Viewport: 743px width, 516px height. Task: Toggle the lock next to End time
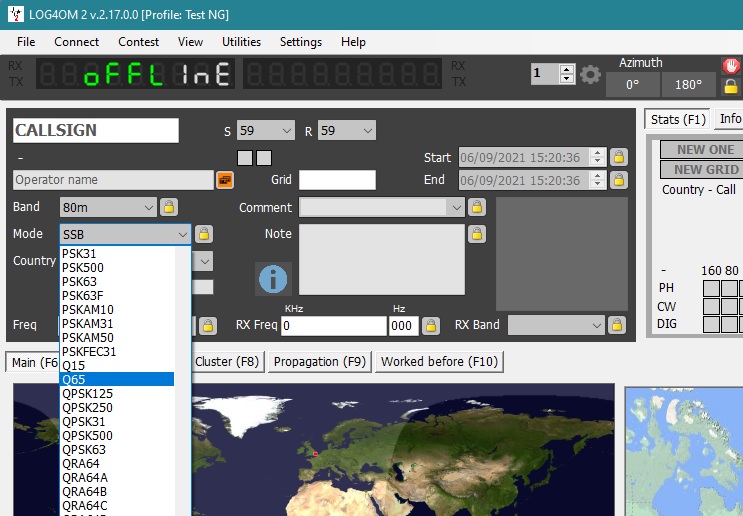coord(619,180)
